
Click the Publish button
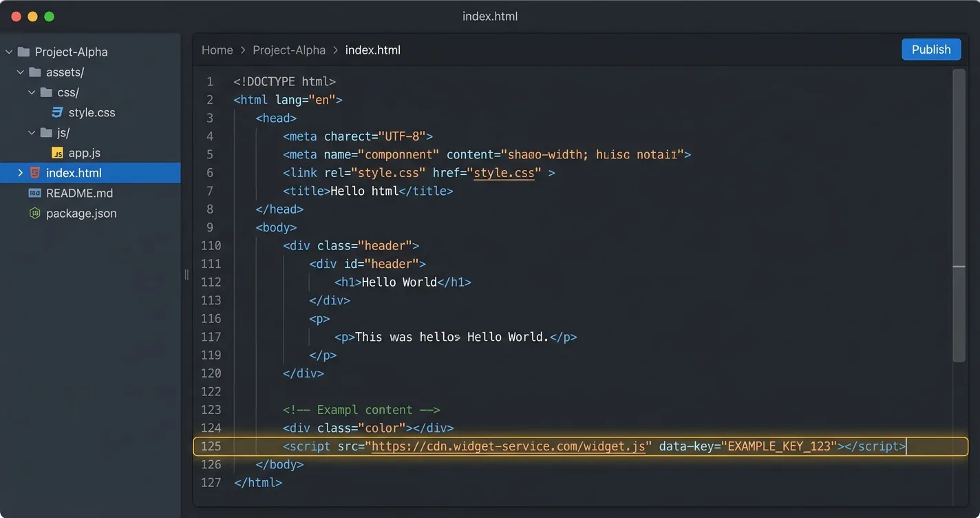[931, 50]
